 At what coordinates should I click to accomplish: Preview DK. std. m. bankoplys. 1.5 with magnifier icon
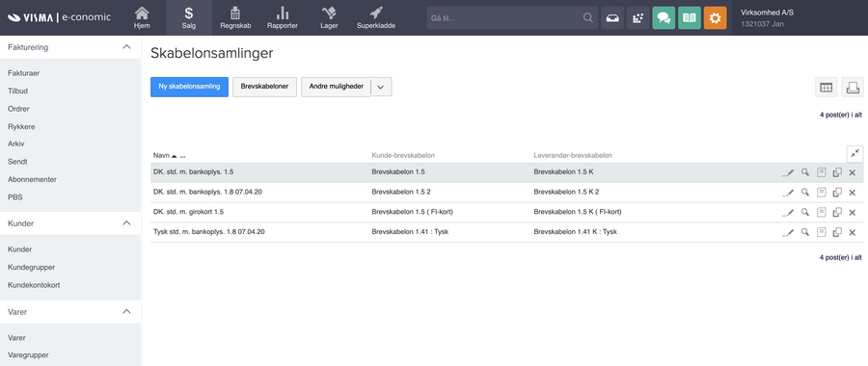click(x=805, y=172)
